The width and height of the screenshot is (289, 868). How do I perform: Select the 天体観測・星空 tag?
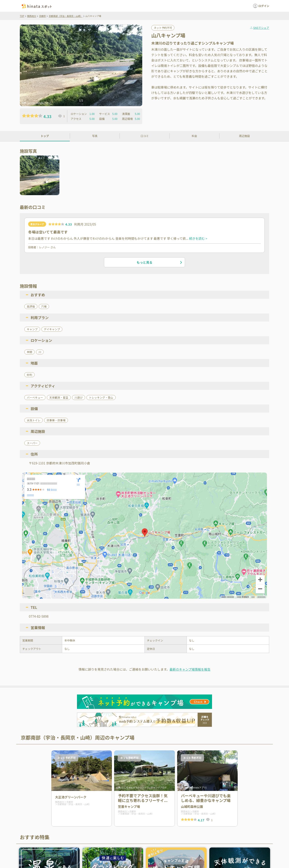click(59, 398)
